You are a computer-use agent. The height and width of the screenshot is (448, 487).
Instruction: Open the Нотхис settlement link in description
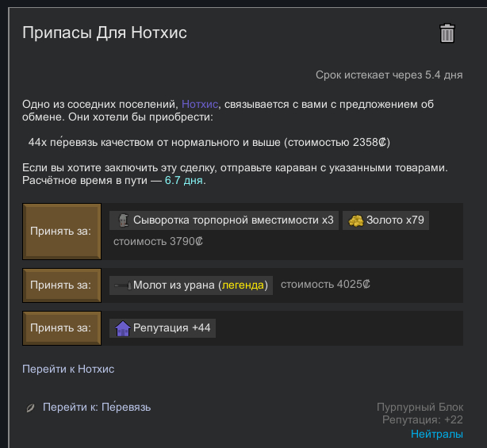coord(200,105)
